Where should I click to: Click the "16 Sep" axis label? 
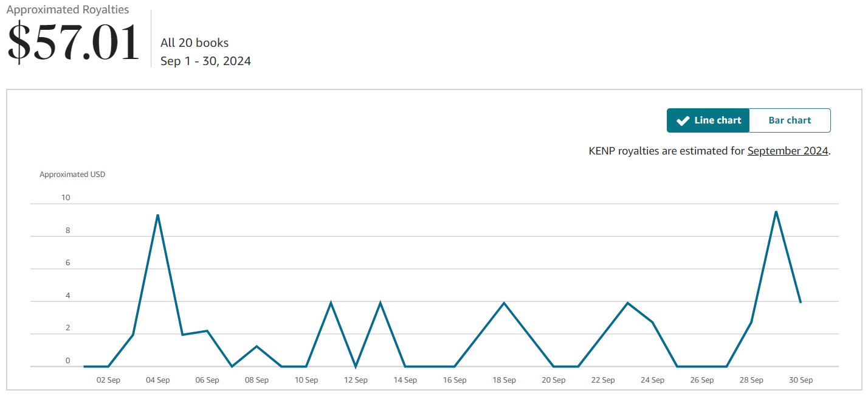pyautogui.click(x=455, y=380)
